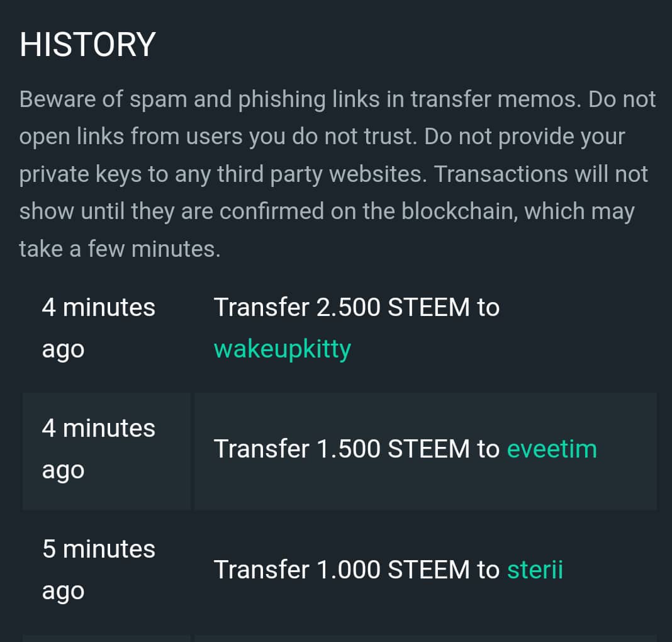This screenshot has width=672, height=642.
Task: Click the HISTORY section heading
Action: point(87,45)
